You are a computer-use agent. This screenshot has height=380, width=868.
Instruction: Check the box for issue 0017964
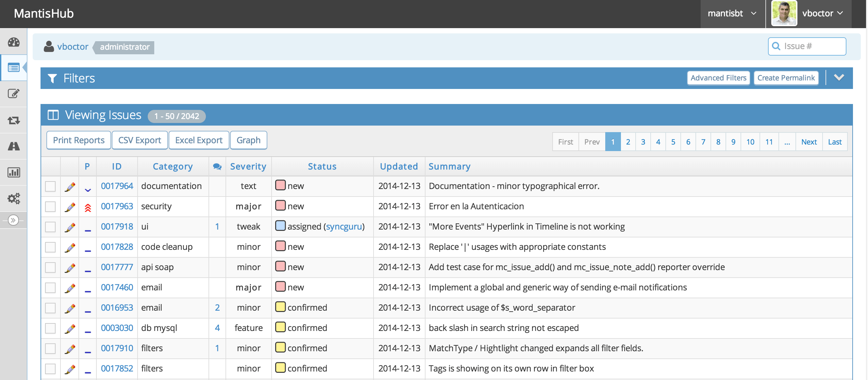[50, 186]
